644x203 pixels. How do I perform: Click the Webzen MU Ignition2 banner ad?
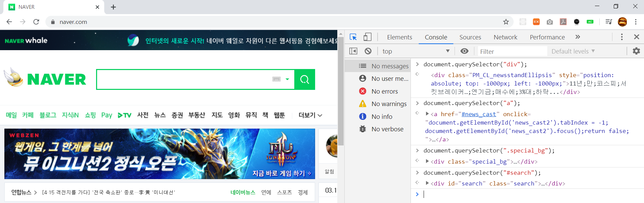pyautogui.click(x=160, y=154)
